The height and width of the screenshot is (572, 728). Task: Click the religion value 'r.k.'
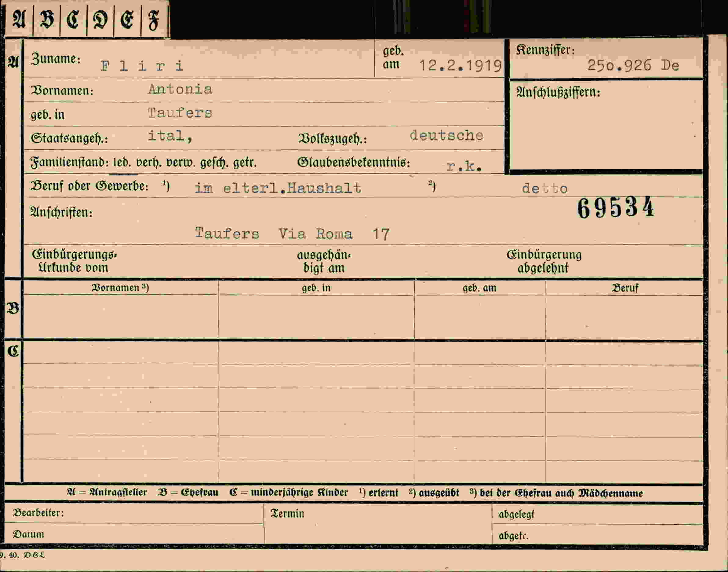pos(464,166)
